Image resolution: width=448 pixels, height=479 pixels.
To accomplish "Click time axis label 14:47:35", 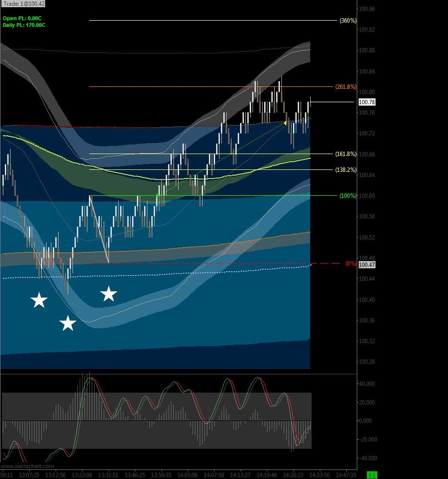I will click(x=346, y=475).
